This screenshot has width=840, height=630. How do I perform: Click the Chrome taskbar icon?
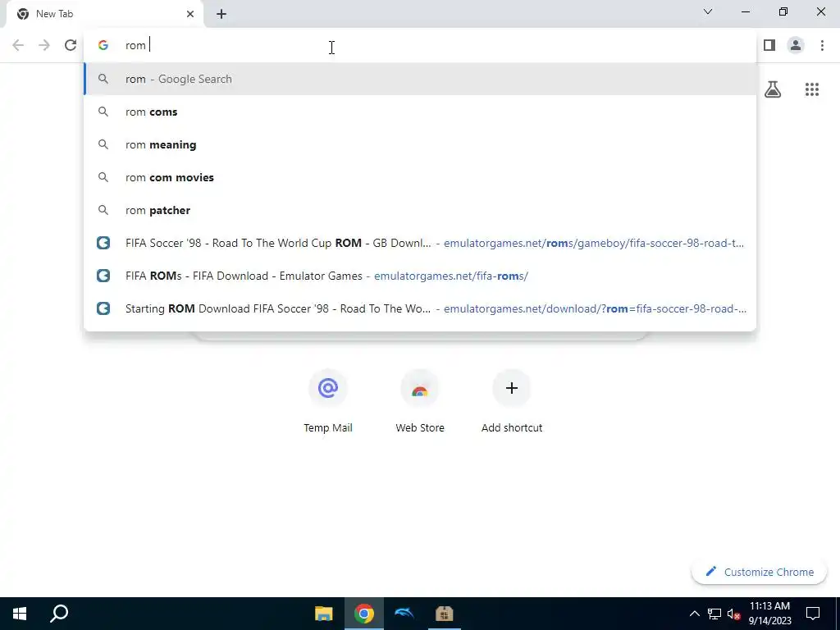pyautogui.click(x=363, y=614)
